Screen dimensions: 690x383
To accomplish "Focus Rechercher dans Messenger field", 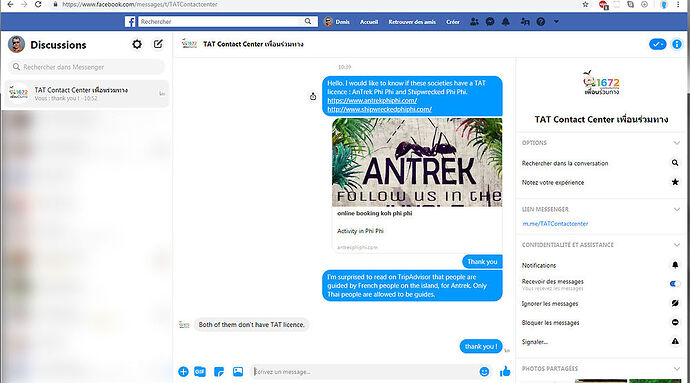I will (x=86, y=67).
